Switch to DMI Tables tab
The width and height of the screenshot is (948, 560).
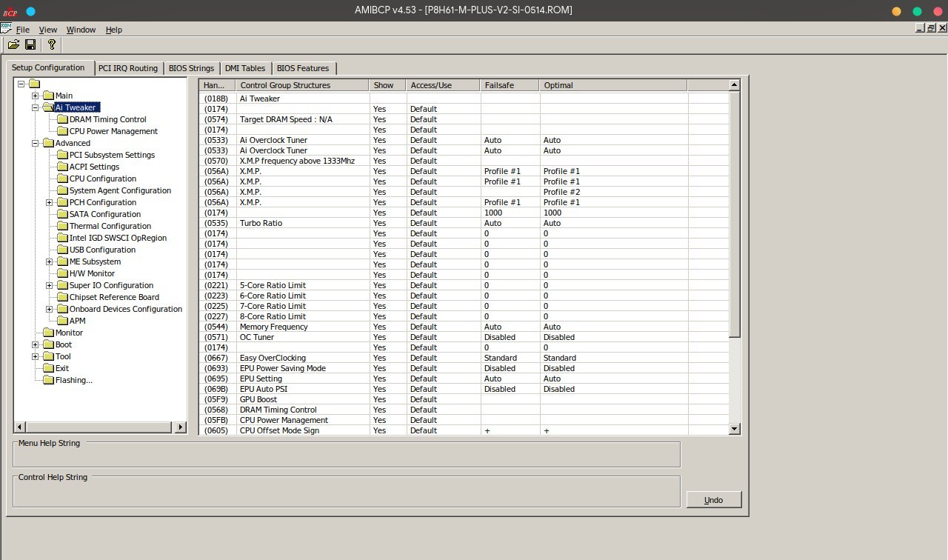pos(245,68)
